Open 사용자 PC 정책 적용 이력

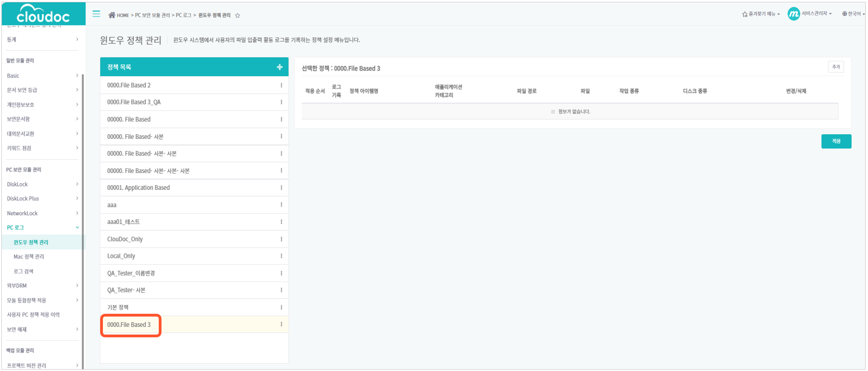pos(33,315)
